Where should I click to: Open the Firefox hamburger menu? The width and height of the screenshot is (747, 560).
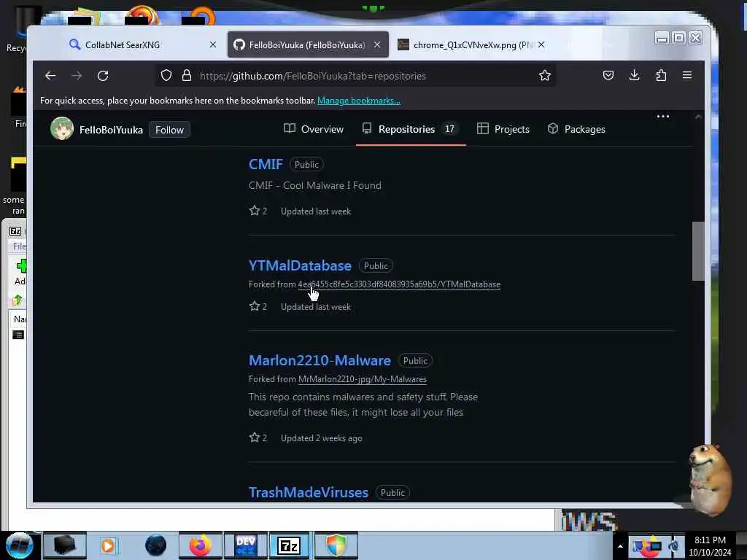coord(687,75)
